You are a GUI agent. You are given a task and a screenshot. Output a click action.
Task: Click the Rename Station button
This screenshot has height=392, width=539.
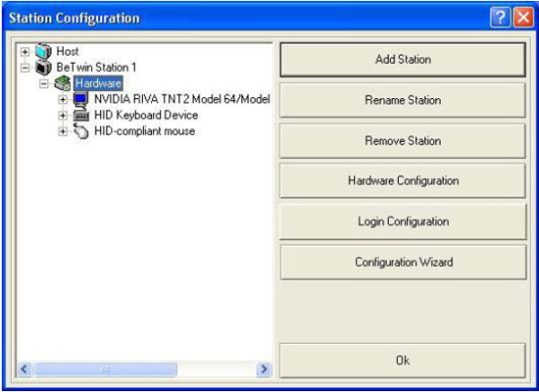tap(403, 100)
